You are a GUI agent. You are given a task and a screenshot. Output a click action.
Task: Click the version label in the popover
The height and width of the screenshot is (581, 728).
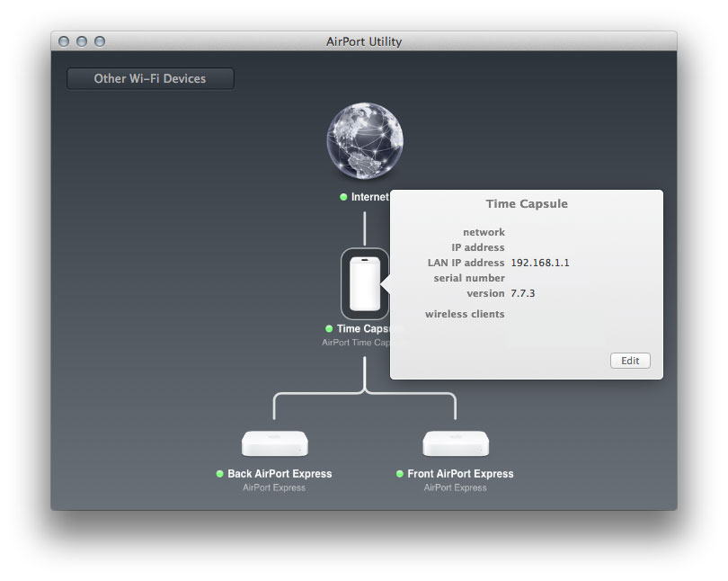485,293
